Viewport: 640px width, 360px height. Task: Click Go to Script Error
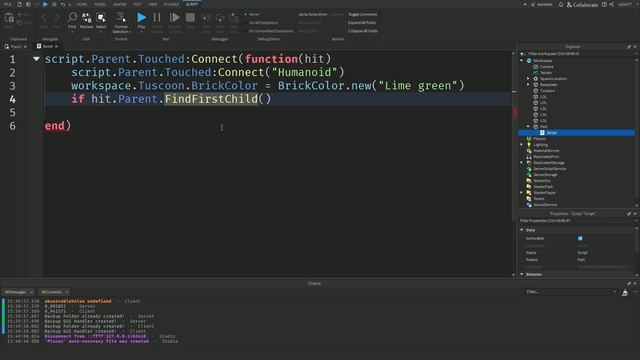313,14
